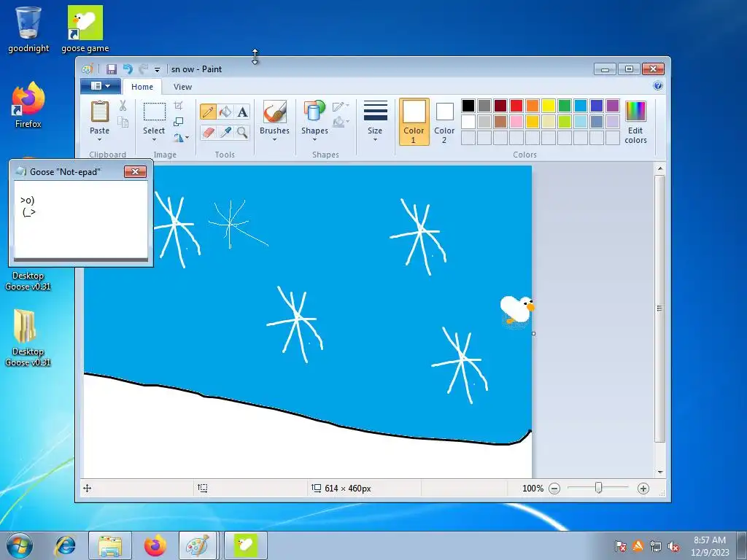
Task: Select the Magnifier tool
Action: 242,132
